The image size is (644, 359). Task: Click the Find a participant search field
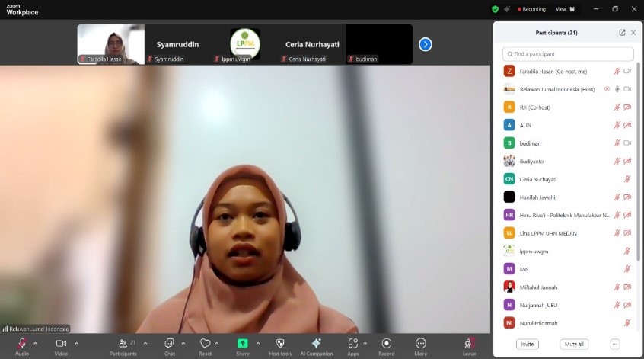click(568, 54)
